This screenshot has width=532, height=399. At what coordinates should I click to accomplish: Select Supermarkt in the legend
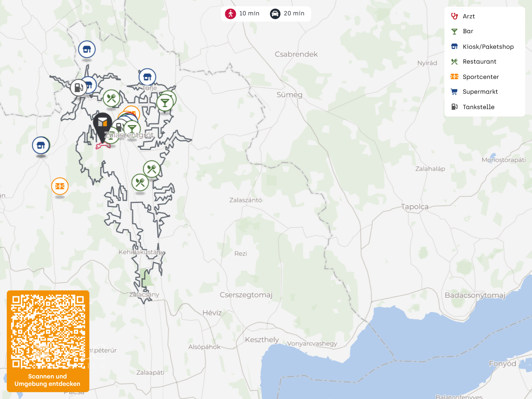click(x=480, y=92)
